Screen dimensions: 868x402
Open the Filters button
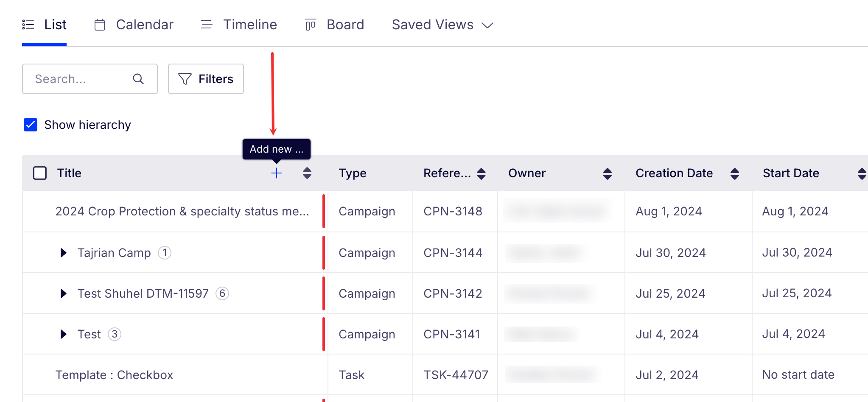click(206, 79)
